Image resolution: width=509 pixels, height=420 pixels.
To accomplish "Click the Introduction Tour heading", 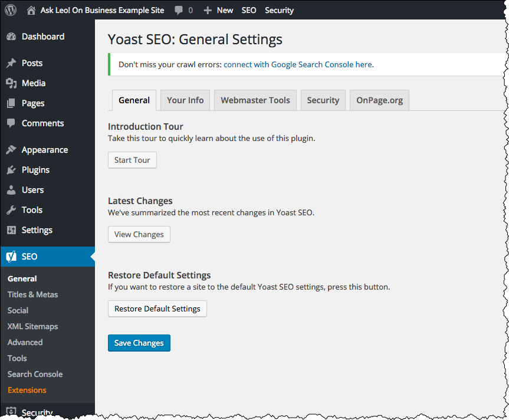I will click(146, 127).
